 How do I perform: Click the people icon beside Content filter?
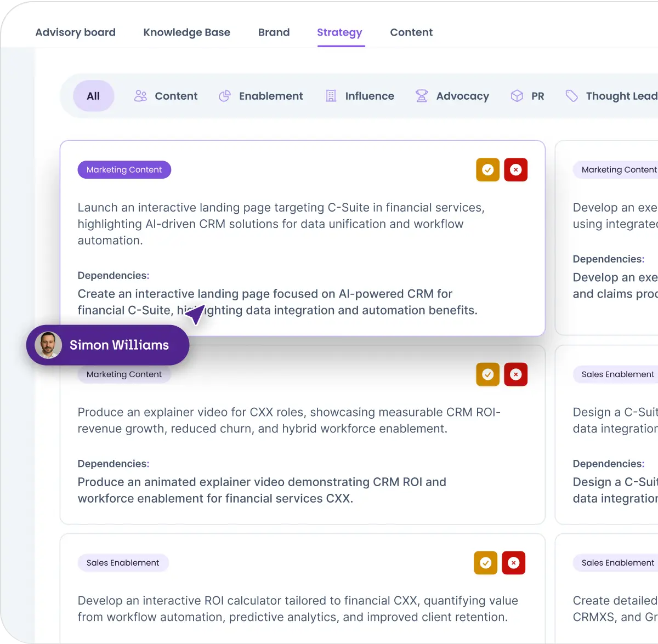pos(140,96)
